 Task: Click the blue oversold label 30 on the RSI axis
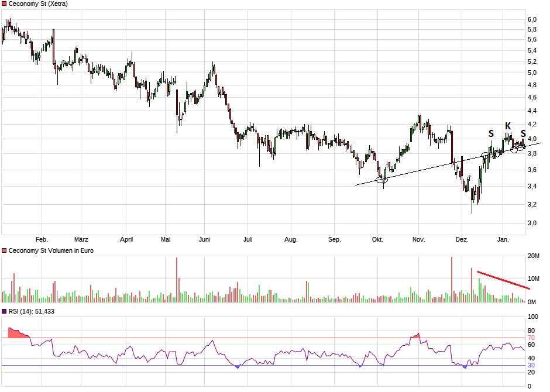(x=531, y=366)
